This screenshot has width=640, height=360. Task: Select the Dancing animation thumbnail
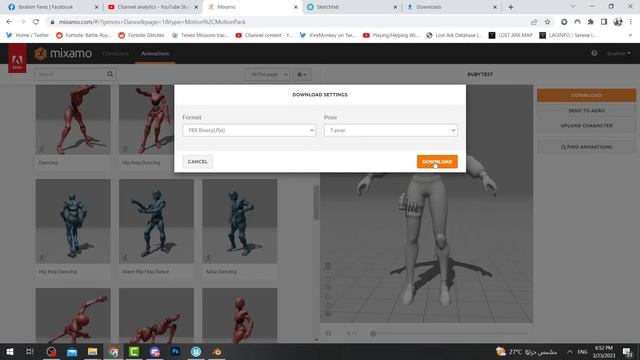(x=73, y=120)
